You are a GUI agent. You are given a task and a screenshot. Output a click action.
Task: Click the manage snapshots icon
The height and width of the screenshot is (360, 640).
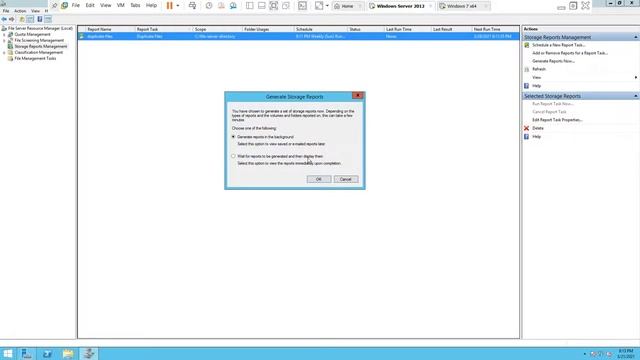tap(233, 6)
